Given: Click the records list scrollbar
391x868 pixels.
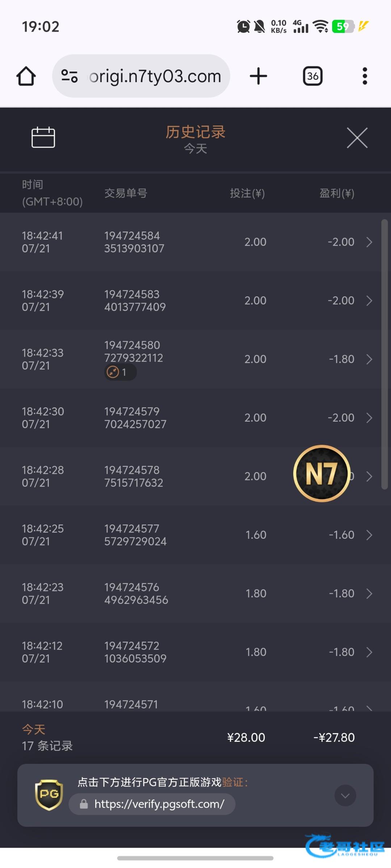Looking at the screenshot, I should pos(384,354).
